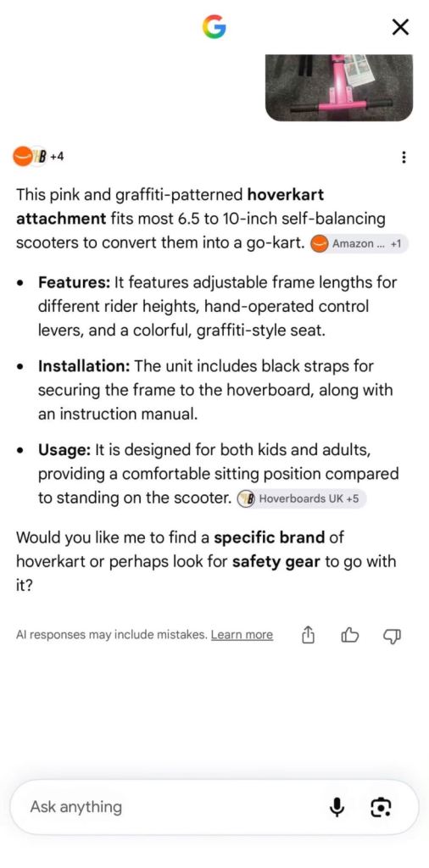Tap the Google G logo
The height and width of the screenshot is (868, 429).
click(214, 26)
